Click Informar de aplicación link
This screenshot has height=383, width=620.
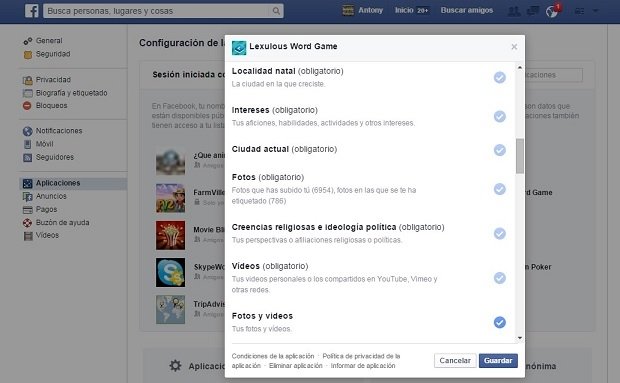pos(363,366)
